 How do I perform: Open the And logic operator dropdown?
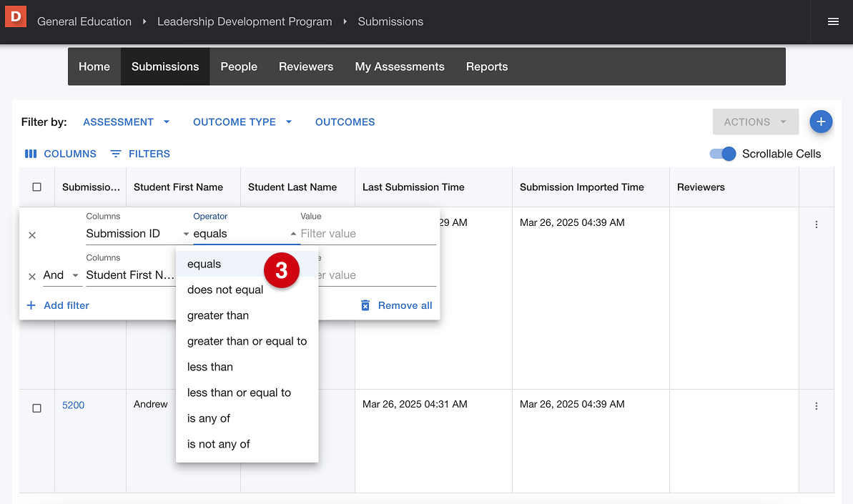62,275
